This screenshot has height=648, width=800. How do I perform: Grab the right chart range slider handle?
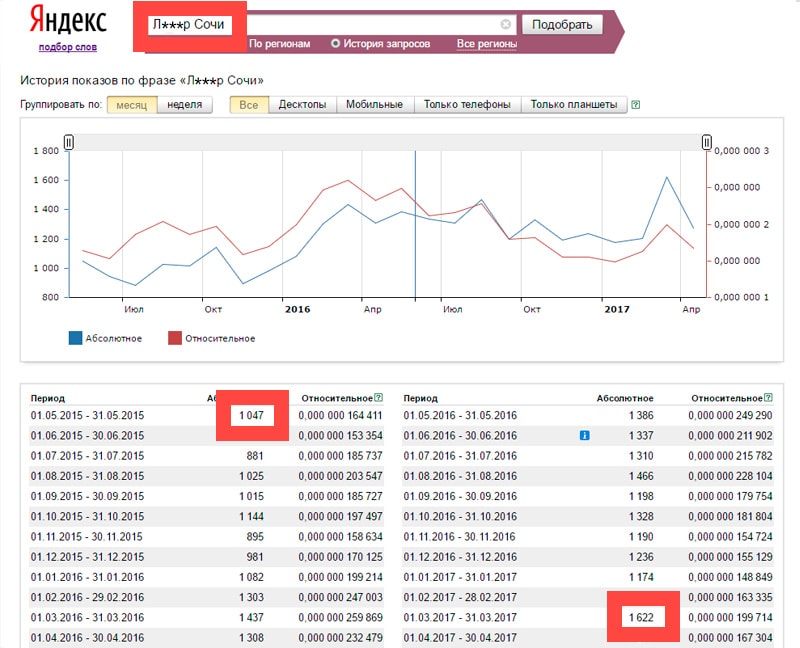[x=707, y=142]
